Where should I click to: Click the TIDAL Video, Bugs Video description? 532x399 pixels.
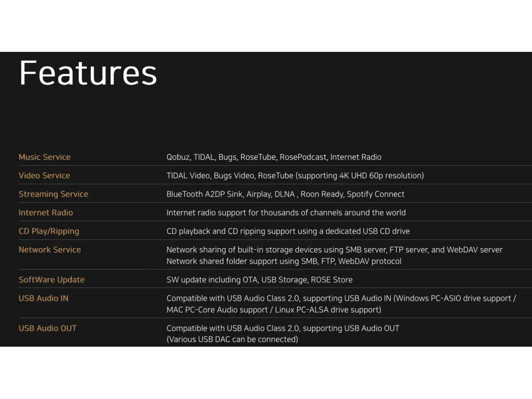295,176
